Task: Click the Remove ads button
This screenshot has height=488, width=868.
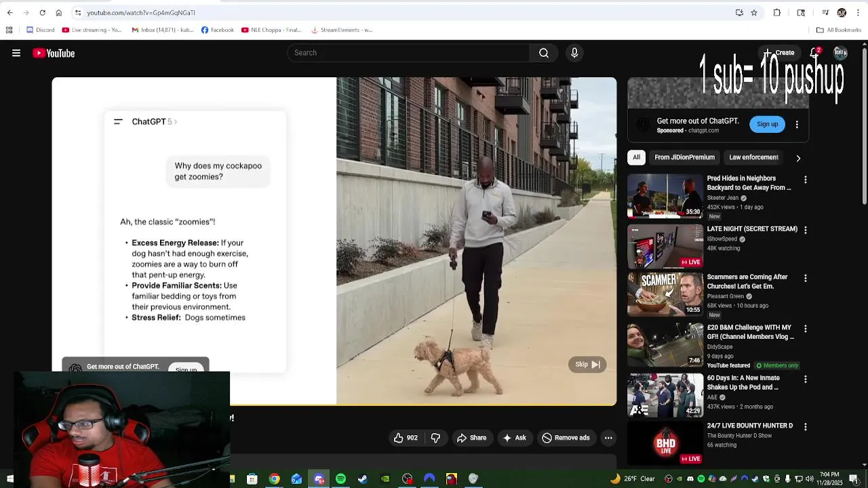Action: [x=566, y=438]
